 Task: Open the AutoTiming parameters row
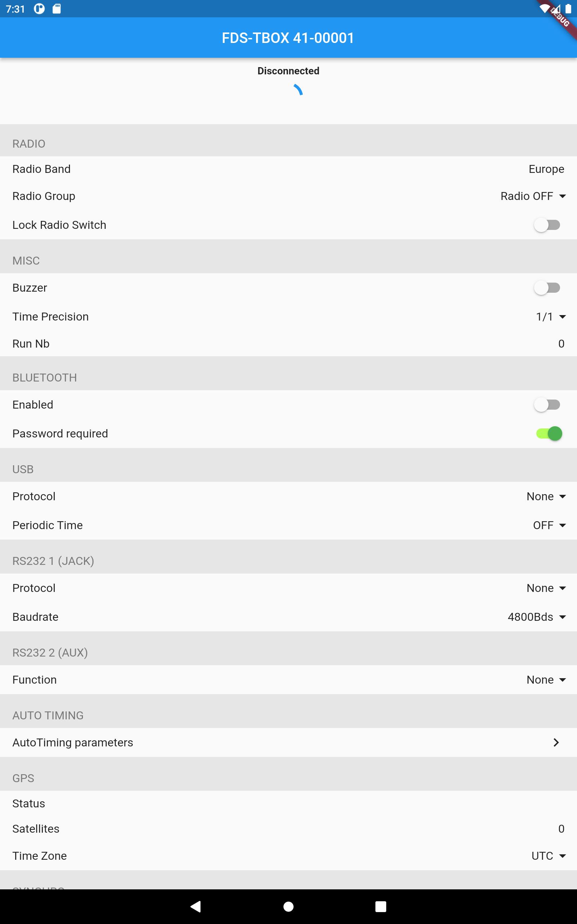pyautogui.click(x=288, y=742)
